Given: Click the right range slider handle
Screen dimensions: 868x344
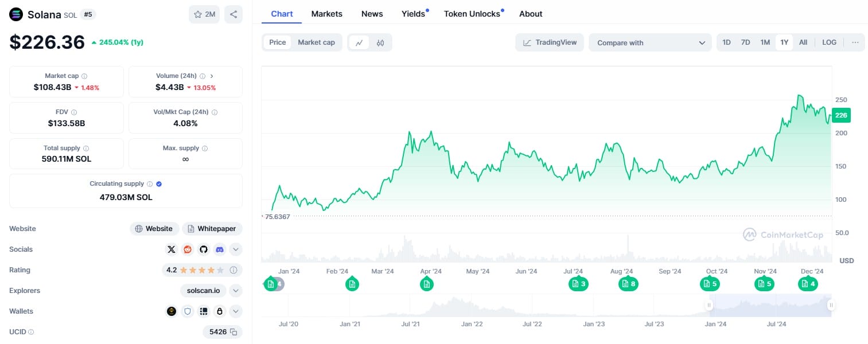Looking at the screenshot, I should (831, 306).
